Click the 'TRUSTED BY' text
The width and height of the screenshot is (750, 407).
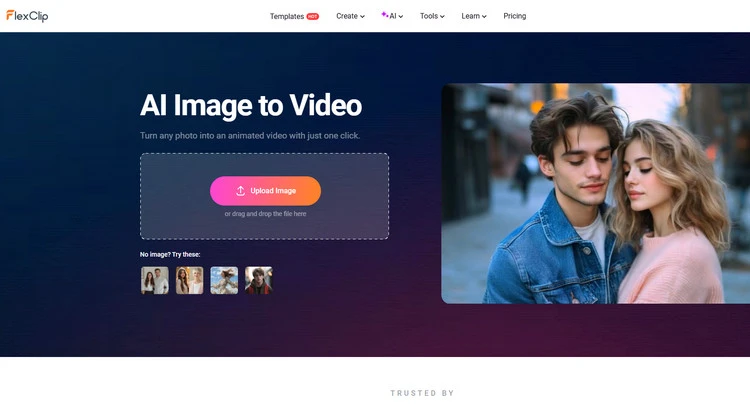[x=422, y=393]
